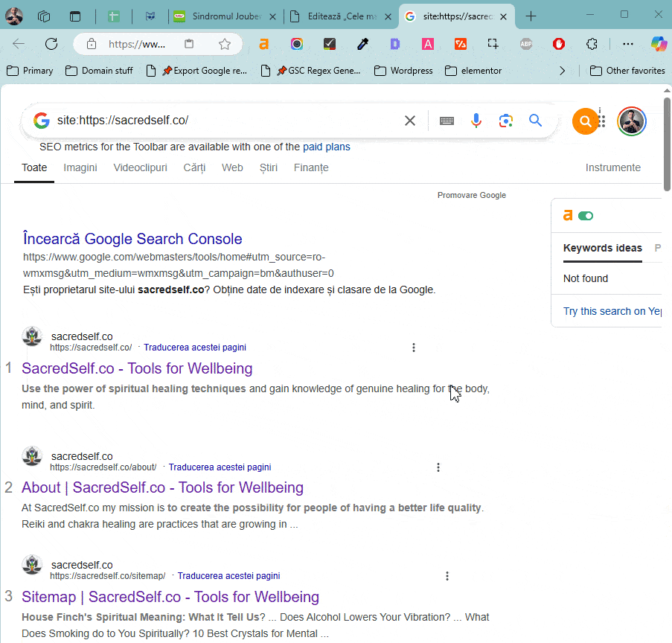672x643 pixels.
Task: Open the Încearcă Google Search Console link
Action: (132, 239)
